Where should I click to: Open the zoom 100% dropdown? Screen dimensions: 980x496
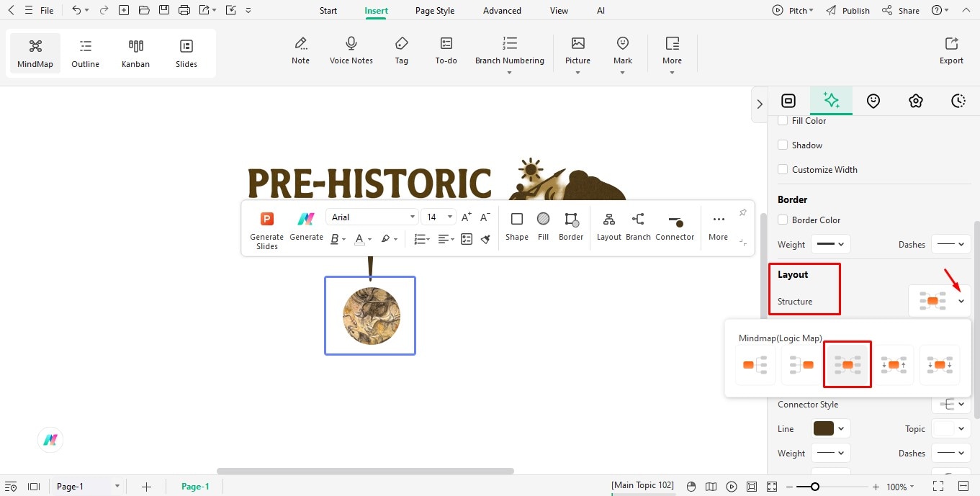click(x=901, y=487)
